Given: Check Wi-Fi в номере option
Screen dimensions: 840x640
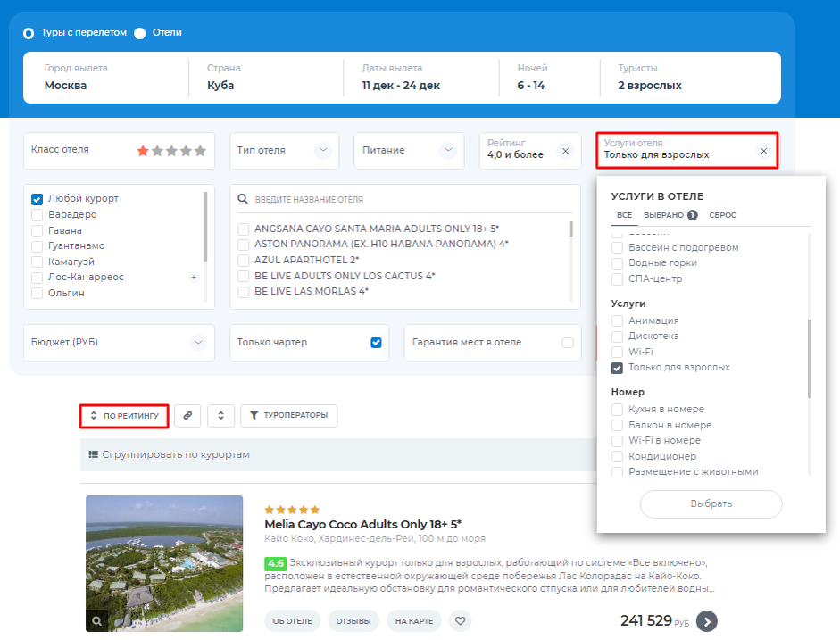Looking at the screenshot, I should tap(617, 441).
